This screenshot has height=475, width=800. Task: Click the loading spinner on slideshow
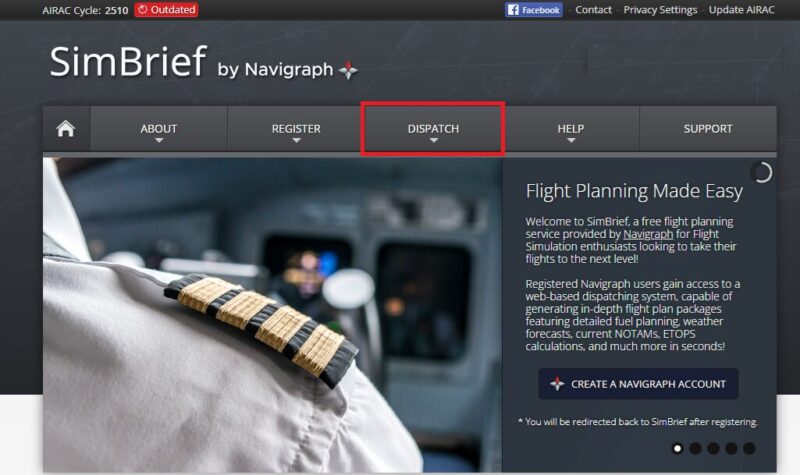[761, 172]
